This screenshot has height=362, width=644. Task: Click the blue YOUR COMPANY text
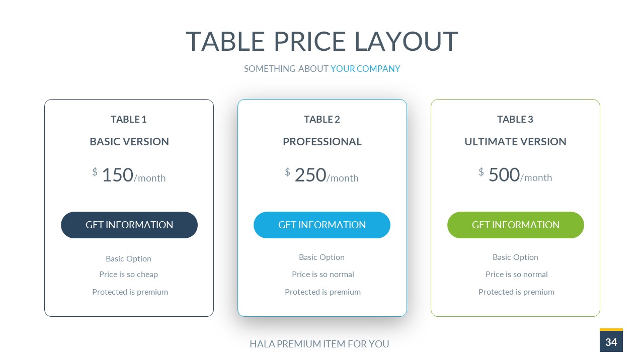365,69
